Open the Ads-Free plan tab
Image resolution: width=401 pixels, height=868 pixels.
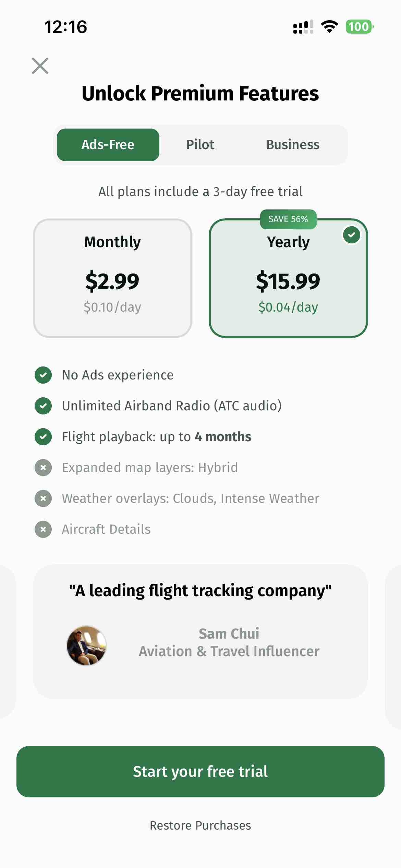coord(108,144)
